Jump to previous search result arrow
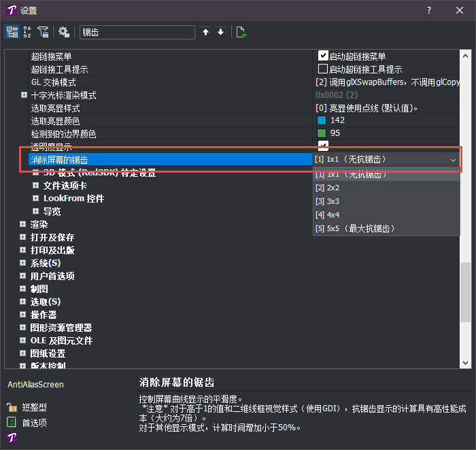 coord(206,32)
